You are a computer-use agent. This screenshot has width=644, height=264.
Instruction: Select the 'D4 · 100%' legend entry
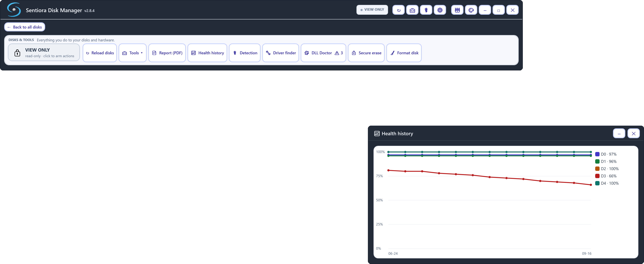(x=607, y=183)
